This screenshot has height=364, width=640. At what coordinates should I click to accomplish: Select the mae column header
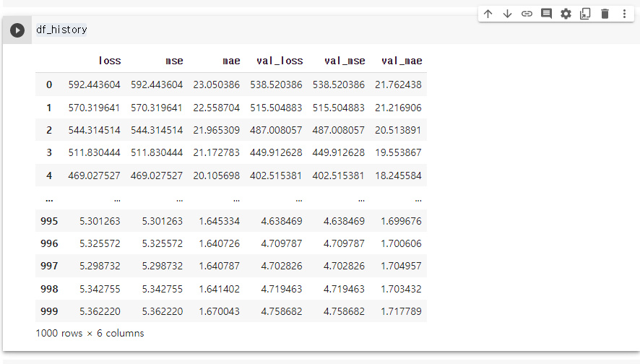(231, 61)
